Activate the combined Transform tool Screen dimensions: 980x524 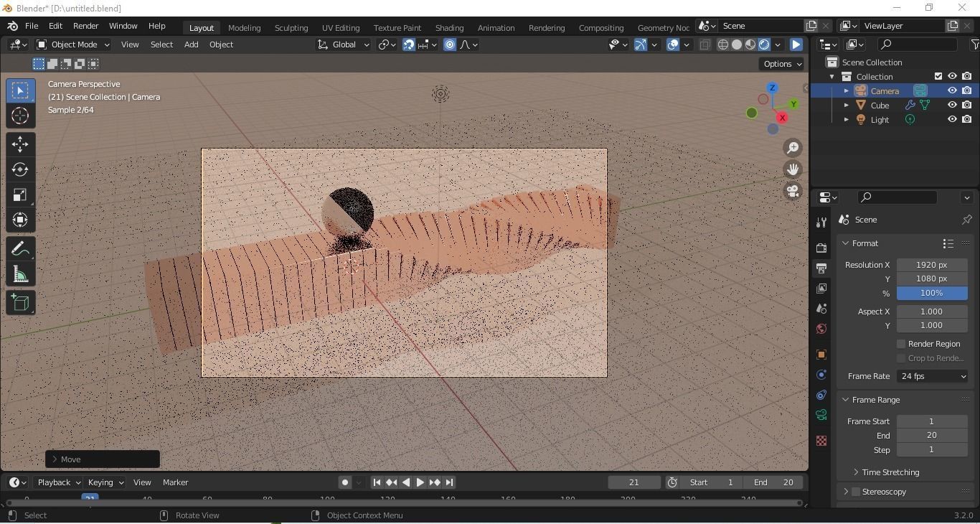[x=20, y=220]
